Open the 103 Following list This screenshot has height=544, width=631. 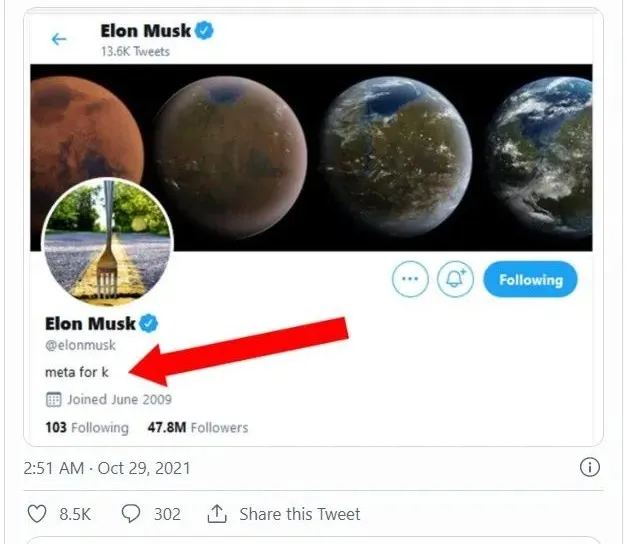click(87, 427)
